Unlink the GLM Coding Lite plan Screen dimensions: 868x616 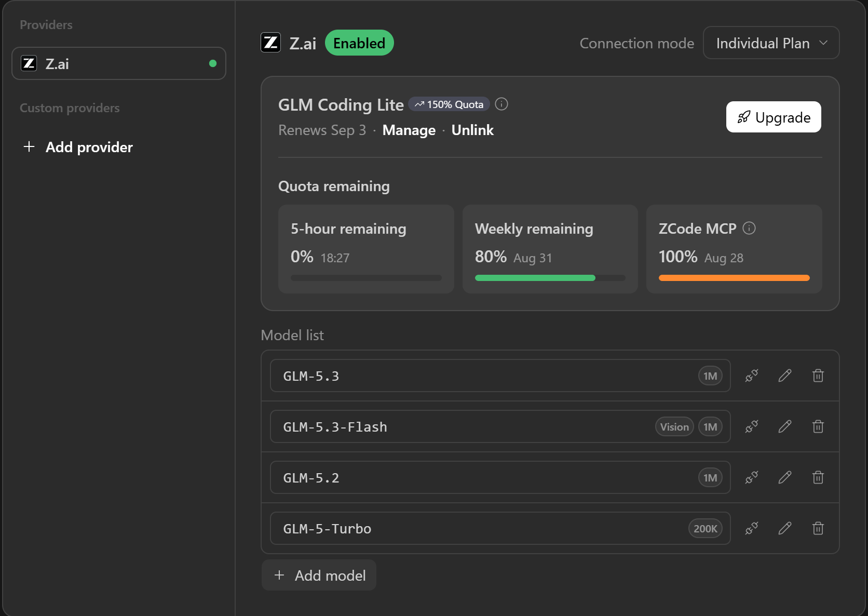(x=472, y=130)
